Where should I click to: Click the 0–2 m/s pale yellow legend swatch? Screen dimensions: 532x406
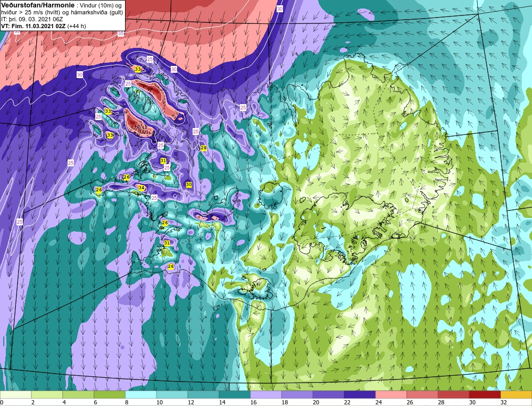coord(15,394)
